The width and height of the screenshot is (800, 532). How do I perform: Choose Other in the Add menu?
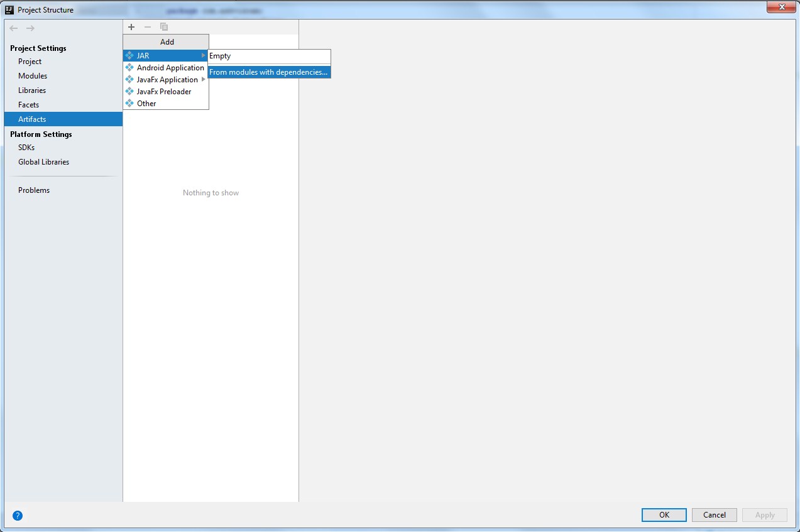146,104
